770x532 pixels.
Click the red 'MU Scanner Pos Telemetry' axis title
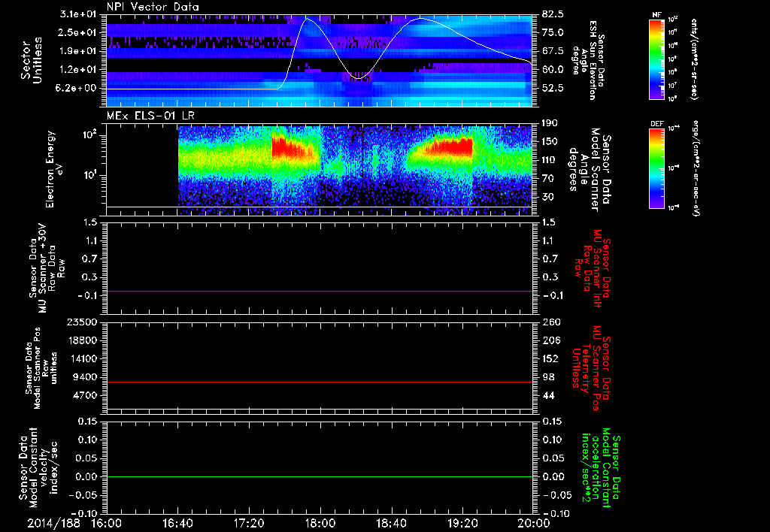(591, 368)
